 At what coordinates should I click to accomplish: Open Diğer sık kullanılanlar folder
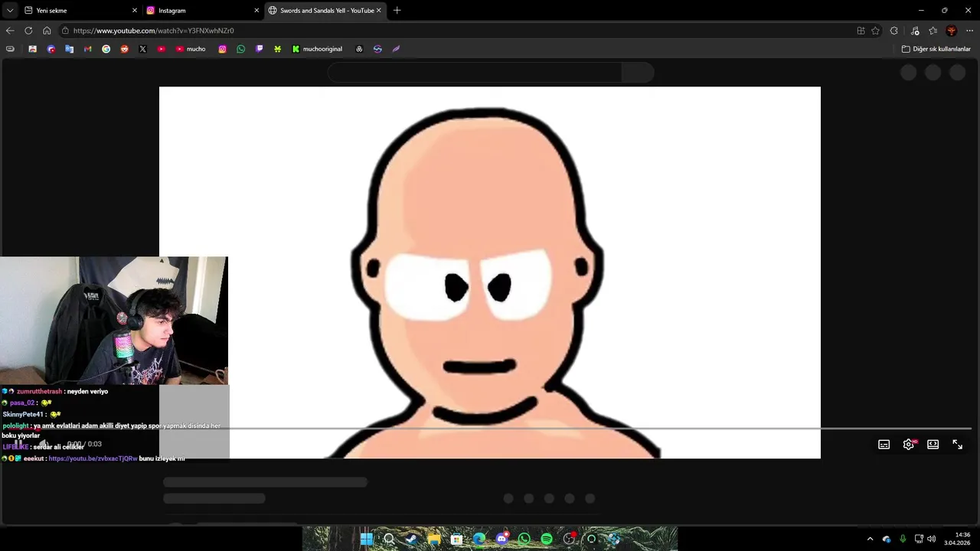click(x=936, y=49)
